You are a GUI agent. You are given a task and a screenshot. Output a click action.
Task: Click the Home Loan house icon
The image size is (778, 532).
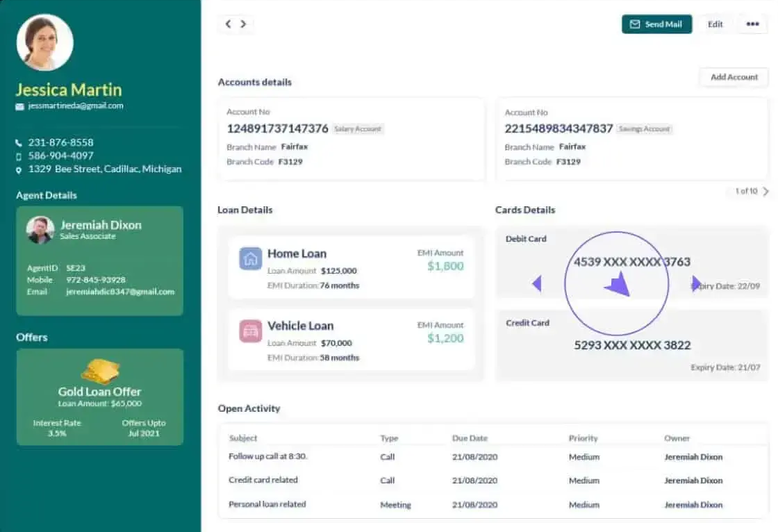(251, 258)
